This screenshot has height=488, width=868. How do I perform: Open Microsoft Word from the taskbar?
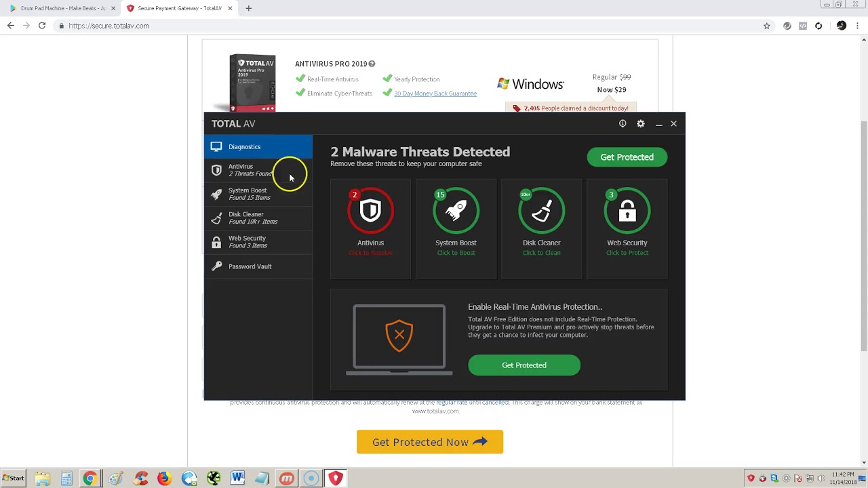237,479
